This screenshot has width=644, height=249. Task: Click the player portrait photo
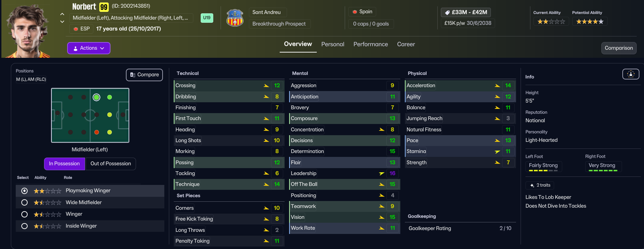click(27, 31)
